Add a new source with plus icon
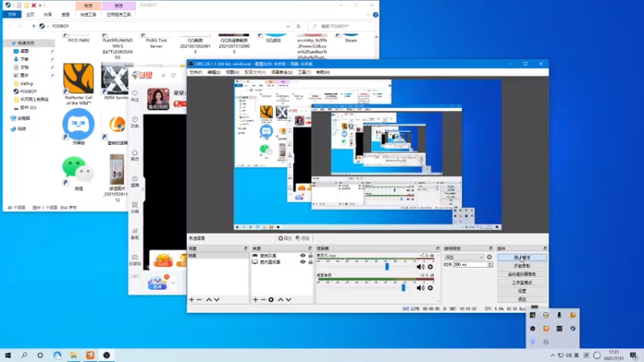This screenshot has height=362, width=644. point(255,299)
